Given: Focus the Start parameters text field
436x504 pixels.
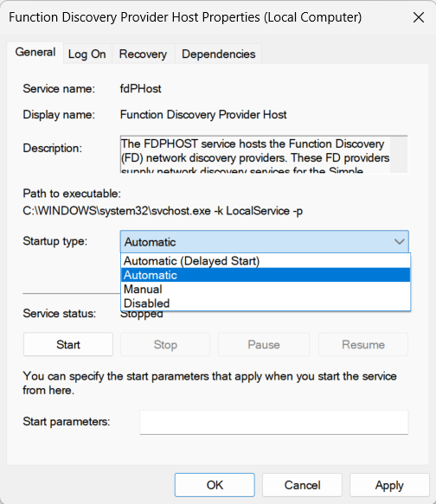Looking at the screenshot, I should click(x=274, y=422).
